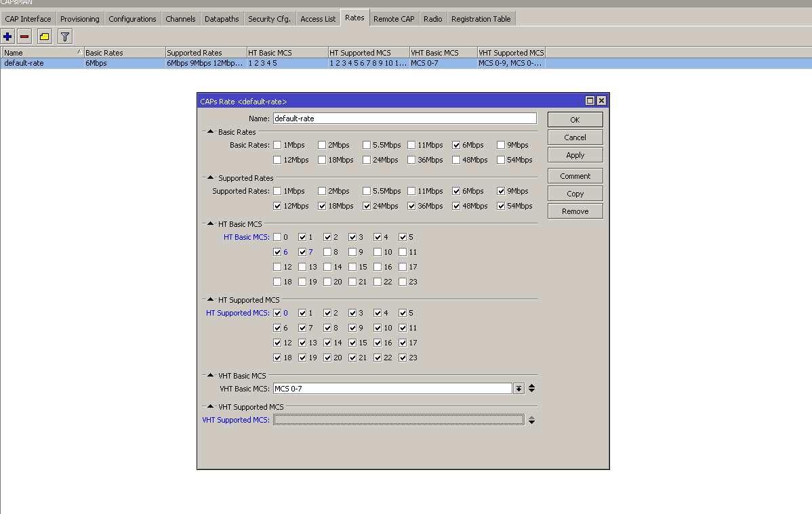Open the comment icon in the toolbar

click(44, 36)
